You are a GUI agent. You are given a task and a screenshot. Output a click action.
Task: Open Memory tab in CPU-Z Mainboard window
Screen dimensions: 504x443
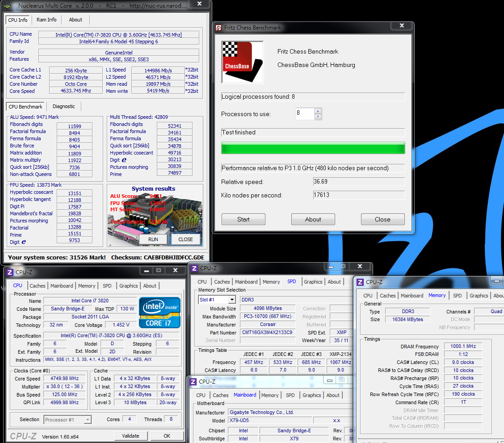tap(270, 395)
